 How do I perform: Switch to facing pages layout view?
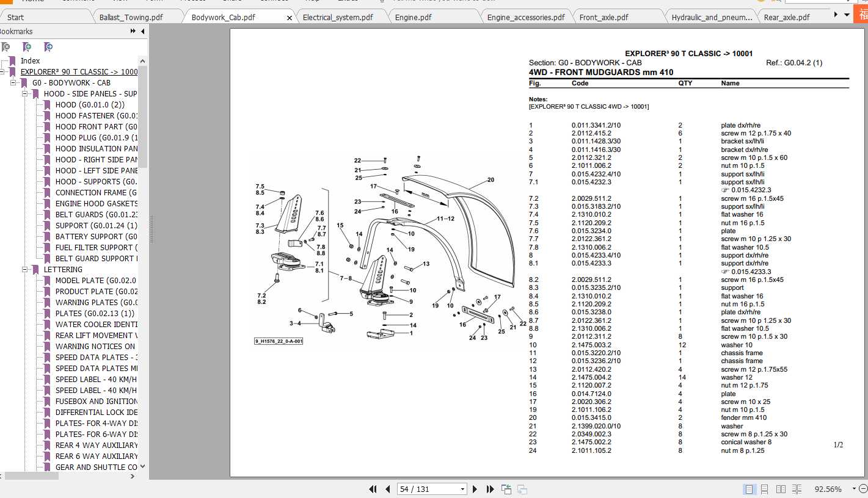tap(780, 489)
